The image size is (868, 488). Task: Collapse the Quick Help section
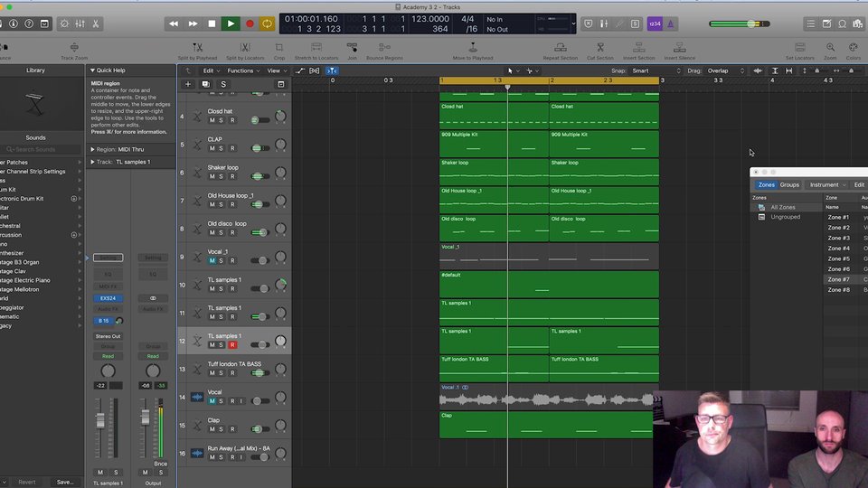point(92,70)
